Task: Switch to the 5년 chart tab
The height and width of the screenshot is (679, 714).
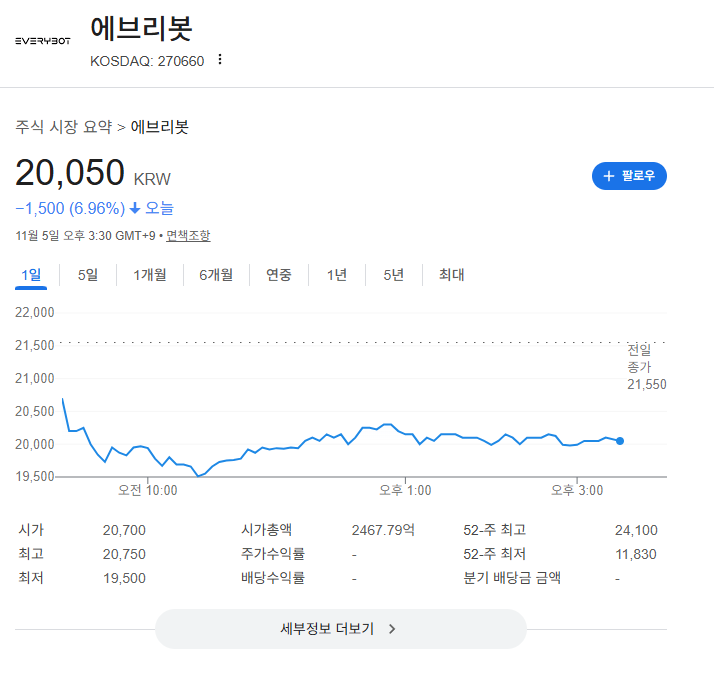Action: pyautogui.click(x=394, y=275)
